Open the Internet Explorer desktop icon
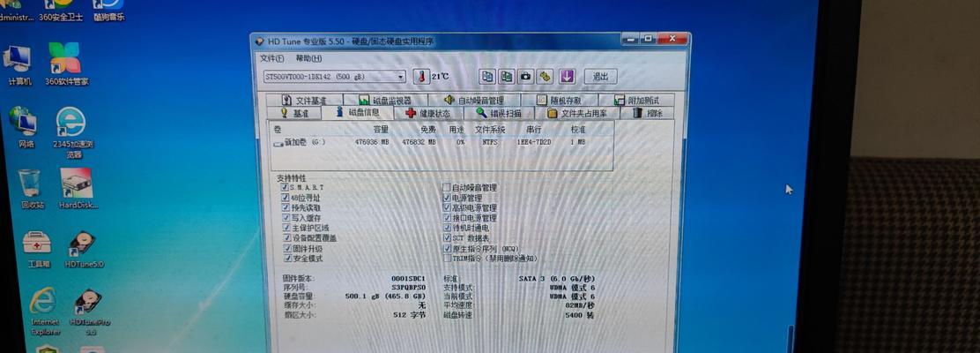The image size is (980, 353). click(44, 312)
